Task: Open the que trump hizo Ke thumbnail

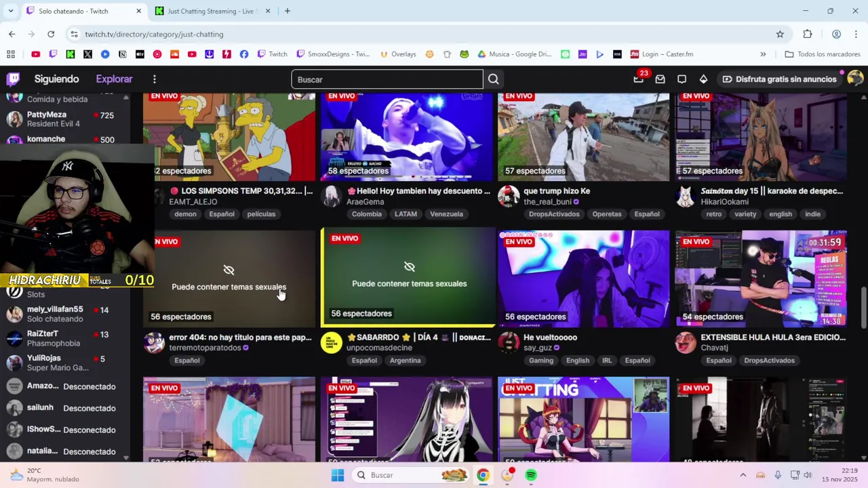Action: 583,136
